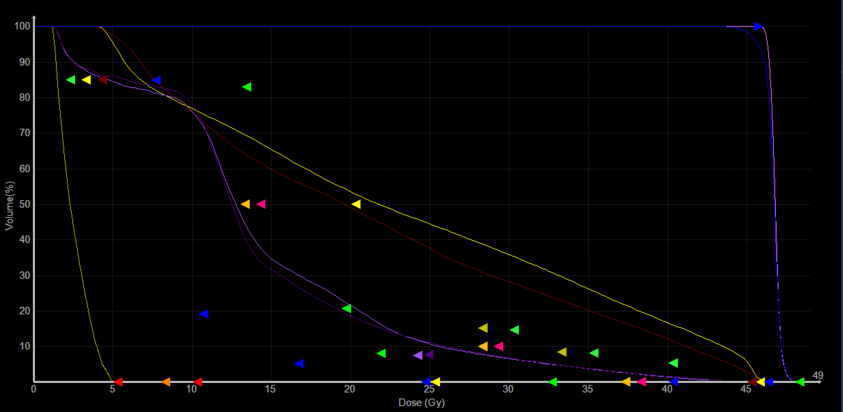Screen dimensions: 843x412
Task: Click the green marker at 20 Gy on purple curve
Action: pyautogui.click(x=347, y=308)
